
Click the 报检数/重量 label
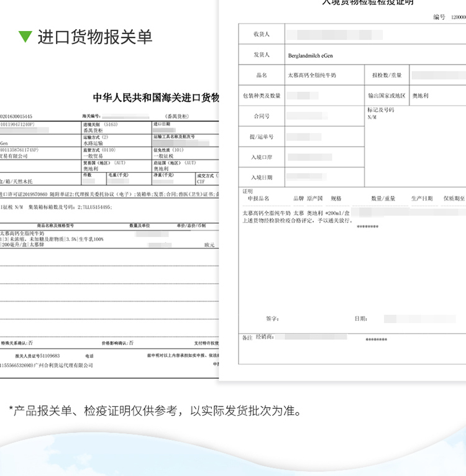[386, 75]
